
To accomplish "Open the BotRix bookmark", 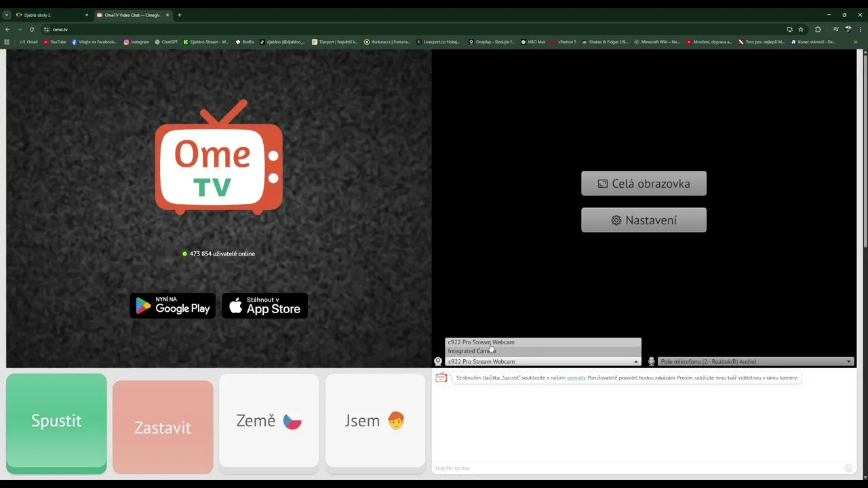I will coord(245,42).
